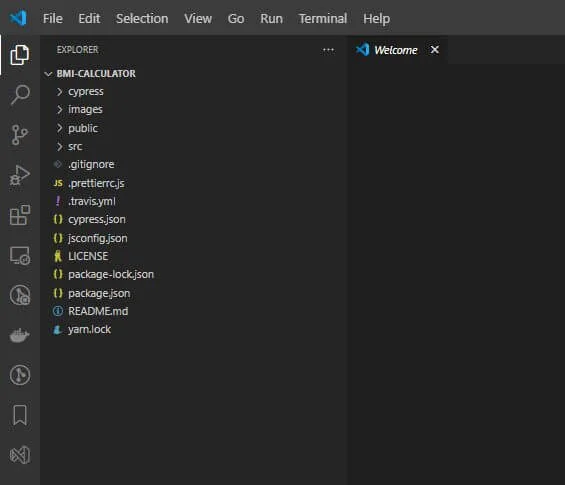
Task: Open the Search view in activity bar
Action: point(20,94)
